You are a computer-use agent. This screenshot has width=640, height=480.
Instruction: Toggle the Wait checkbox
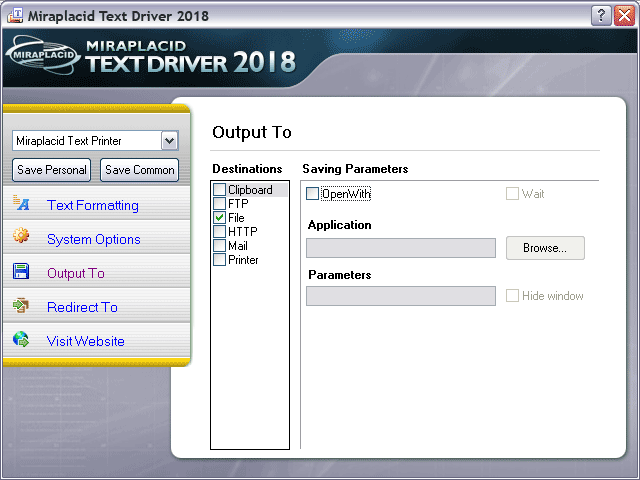[512, 193]
